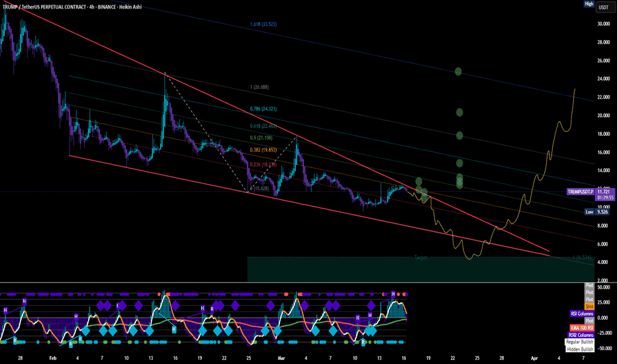617x364 pixels.
Task: Click the Plot label below RSI Columns
Action: pyautogui.click(x=589, y=321)
